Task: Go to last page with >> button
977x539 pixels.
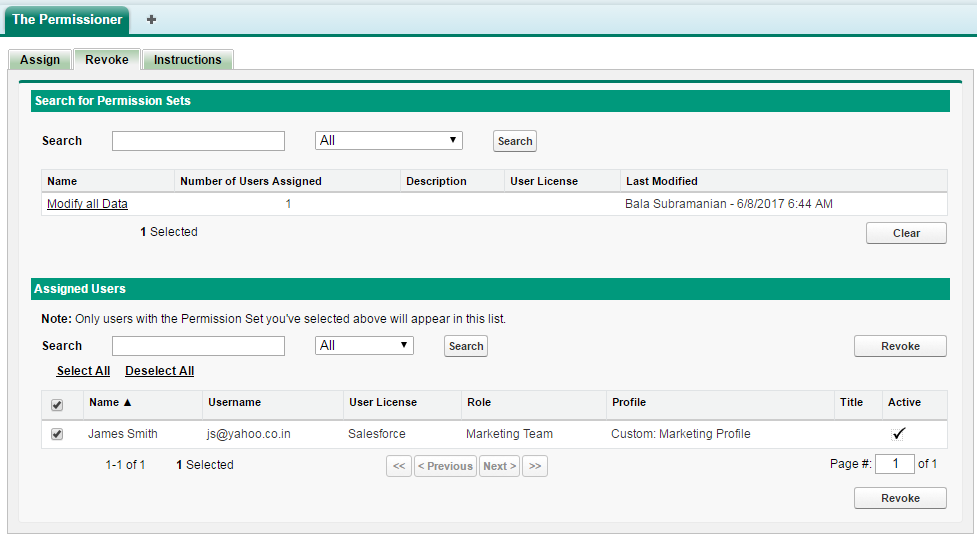Action: pyautogui.click(x=535, y=466)
